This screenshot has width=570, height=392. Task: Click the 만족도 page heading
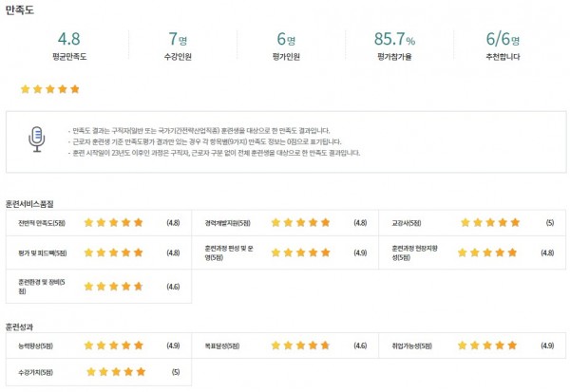20,9
